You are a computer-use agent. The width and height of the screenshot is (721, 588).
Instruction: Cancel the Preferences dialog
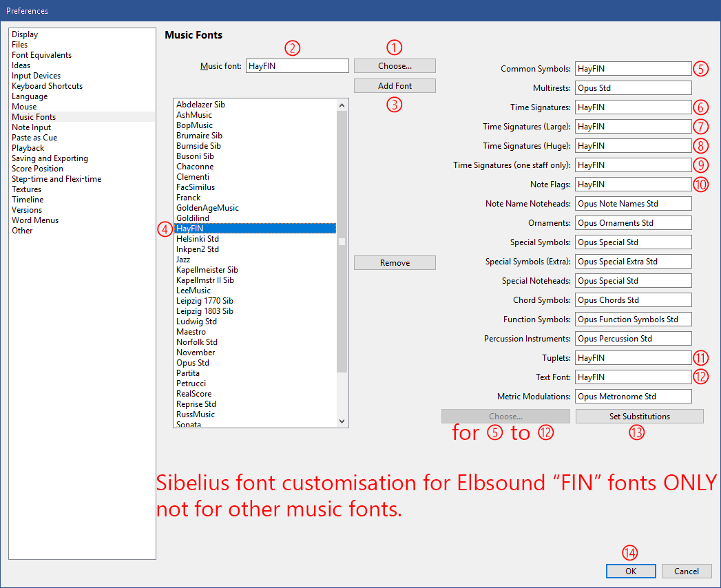tap(686, 571)
